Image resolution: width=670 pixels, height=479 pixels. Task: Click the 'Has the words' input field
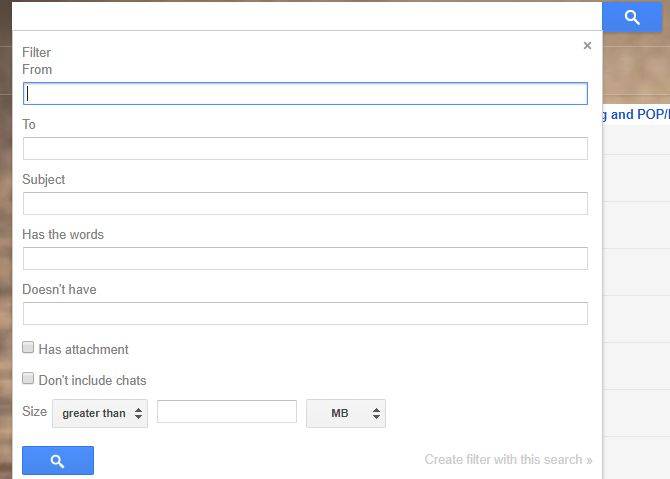point(305,259)
